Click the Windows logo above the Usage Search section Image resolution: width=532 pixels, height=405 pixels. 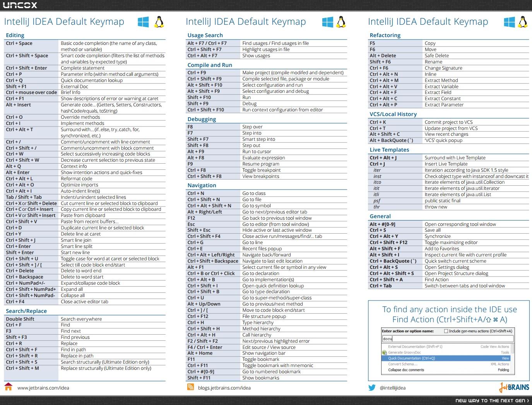tap(328, 22)
